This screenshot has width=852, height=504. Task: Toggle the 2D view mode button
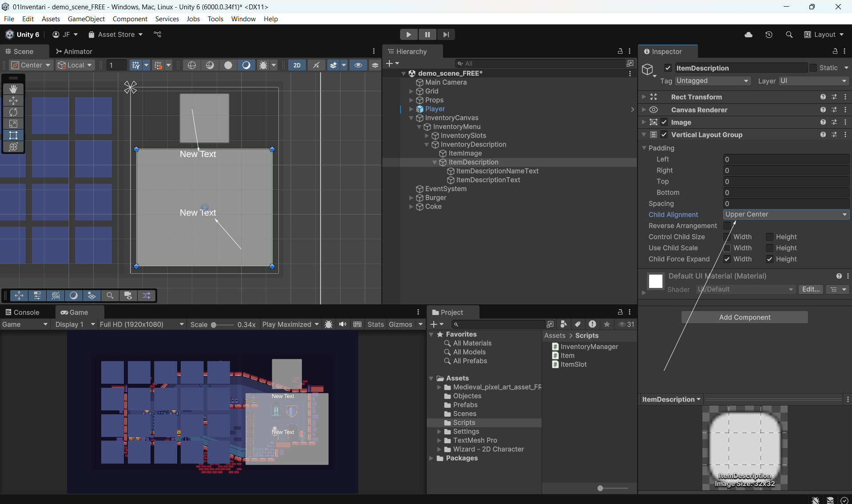pyautogui.click(x=297, y=65)
